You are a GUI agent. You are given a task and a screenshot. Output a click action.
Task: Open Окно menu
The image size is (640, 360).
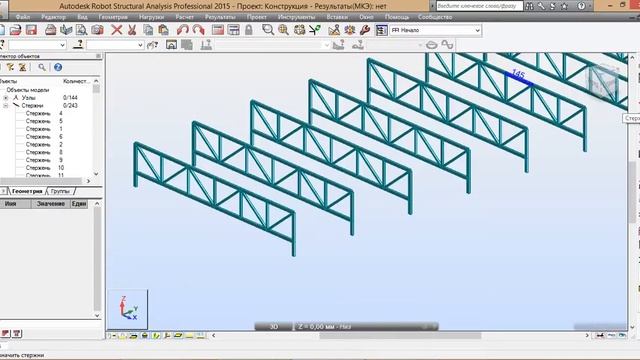366,17
